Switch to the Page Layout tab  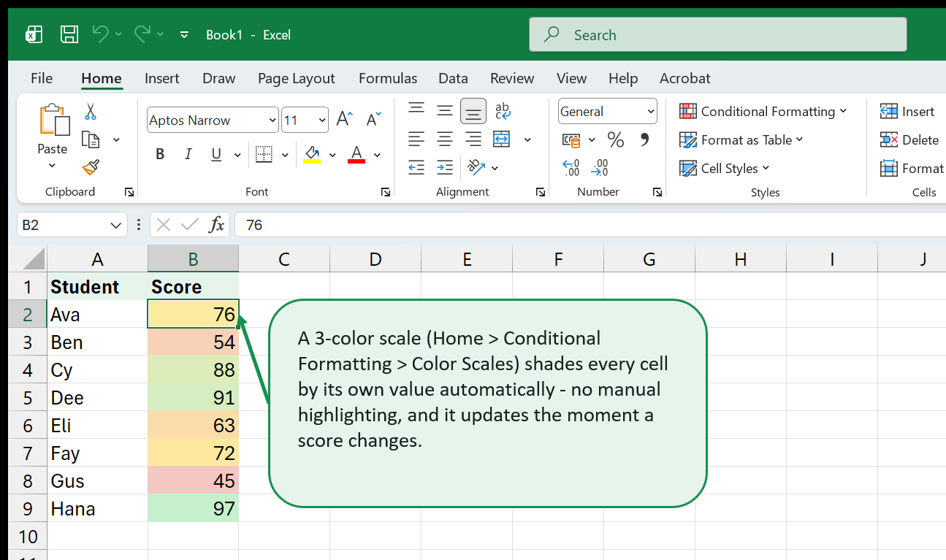pyautogui.click(x=296, y=78)
